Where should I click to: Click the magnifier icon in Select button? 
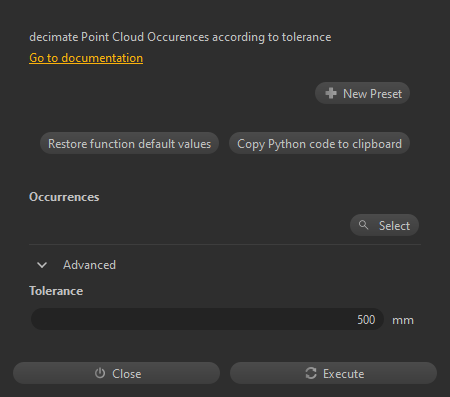tap(363, 225)
